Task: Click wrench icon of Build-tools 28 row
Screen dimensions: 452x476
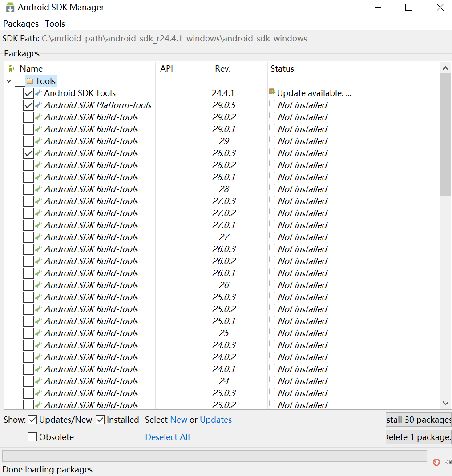Action: click(x=38, y=189)
